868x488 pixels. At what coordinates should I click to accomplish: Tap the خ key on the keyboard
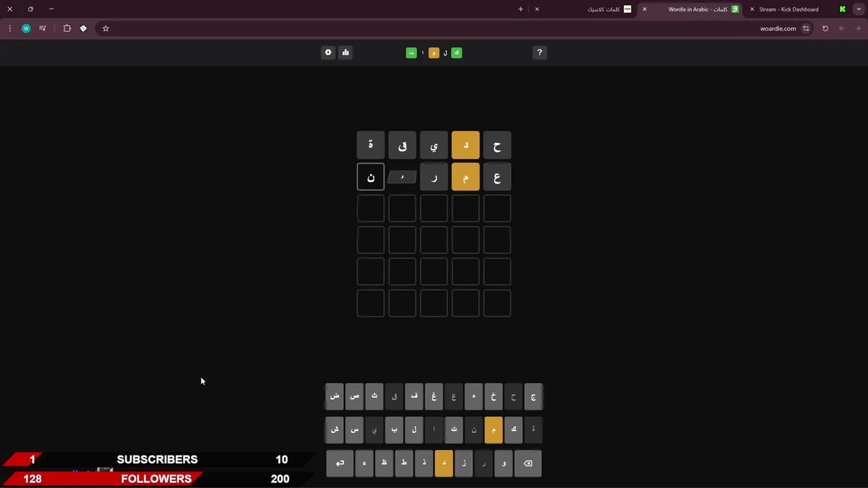tap(494, 396)
